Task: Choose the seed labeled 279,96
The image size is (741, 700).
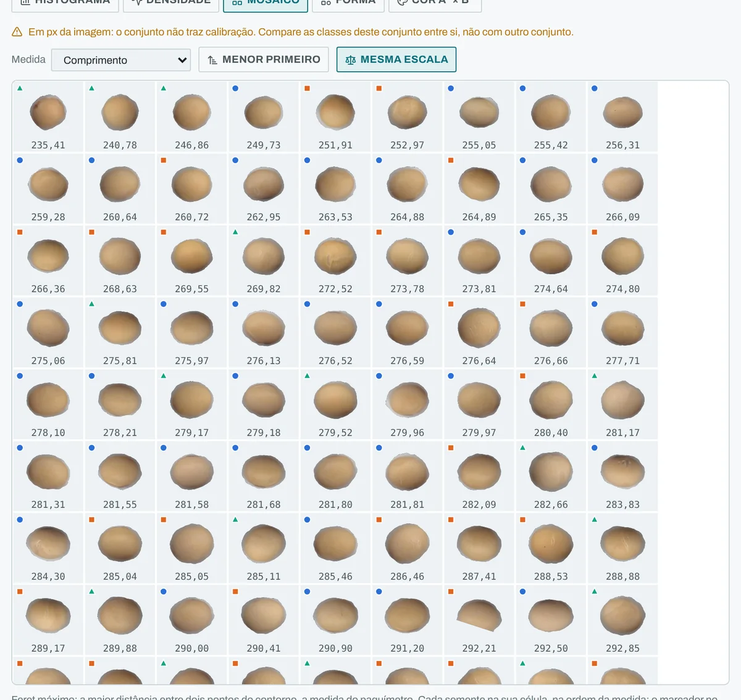Action: point(407,404)
